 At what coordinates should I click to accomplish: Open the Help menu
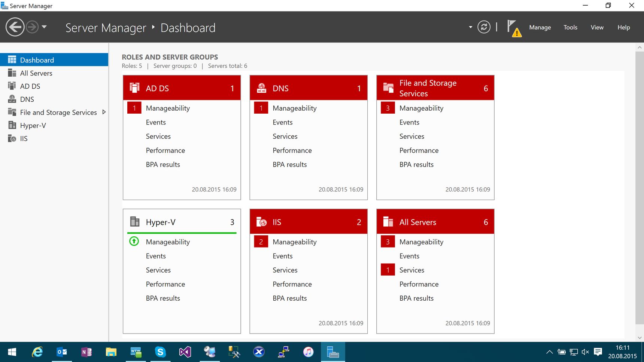[x=623, y=27]
